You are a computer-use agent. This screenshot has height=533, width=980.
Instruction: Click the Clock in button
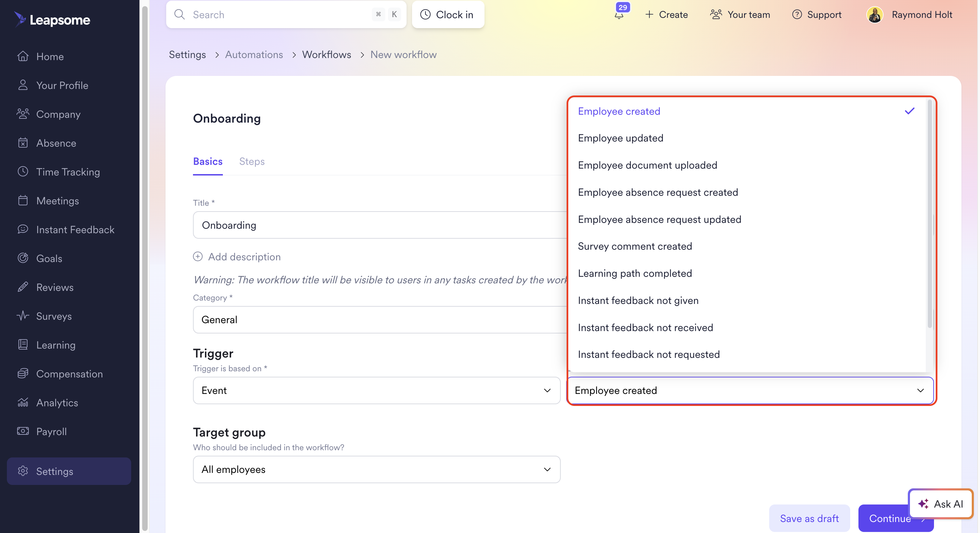pyautogui.click(x=447, y=14)
